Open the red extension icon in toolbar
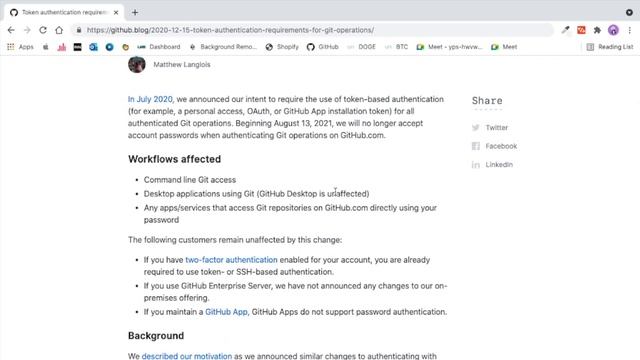640x360 pixels. click(581, 30)
